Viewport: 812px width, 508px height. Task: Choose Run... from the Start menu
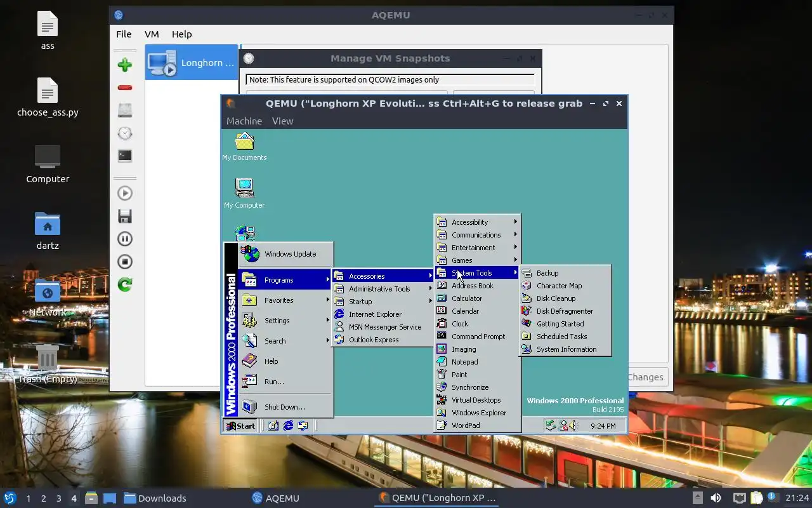pyautogui.click(x=285, y=382)
